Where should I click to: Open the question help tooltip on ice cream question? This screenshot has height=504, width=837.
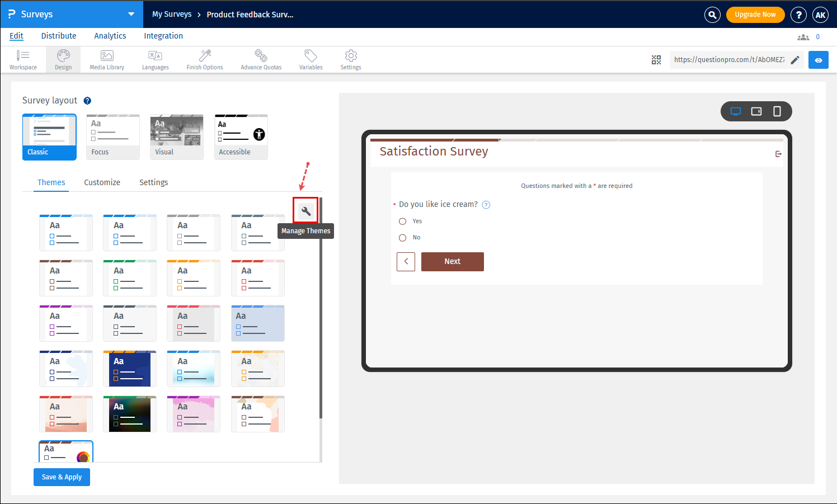[486, 204]
